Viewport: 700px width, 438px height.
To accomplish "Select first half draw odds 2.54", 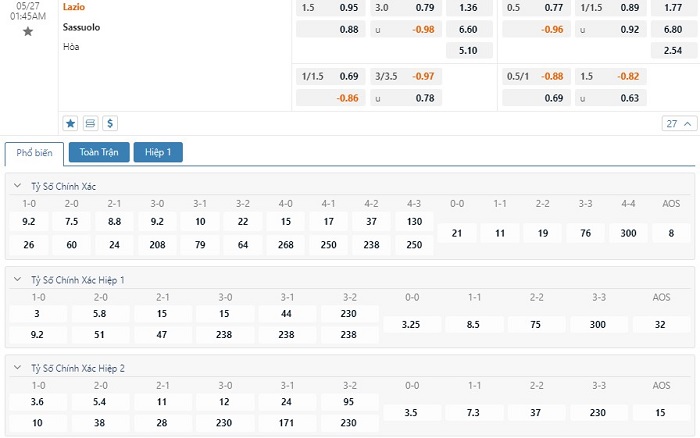I will pos(674,50).
